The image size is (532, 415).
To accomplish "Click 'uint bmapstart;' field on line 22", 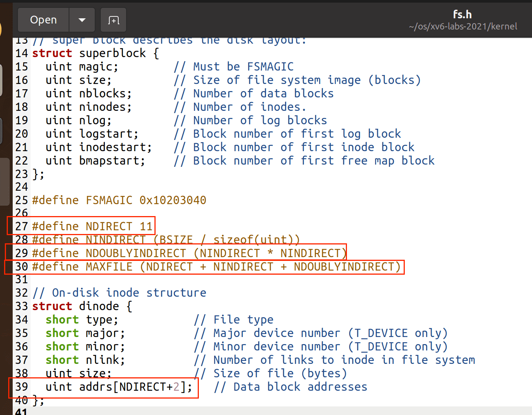I will 95,161.
